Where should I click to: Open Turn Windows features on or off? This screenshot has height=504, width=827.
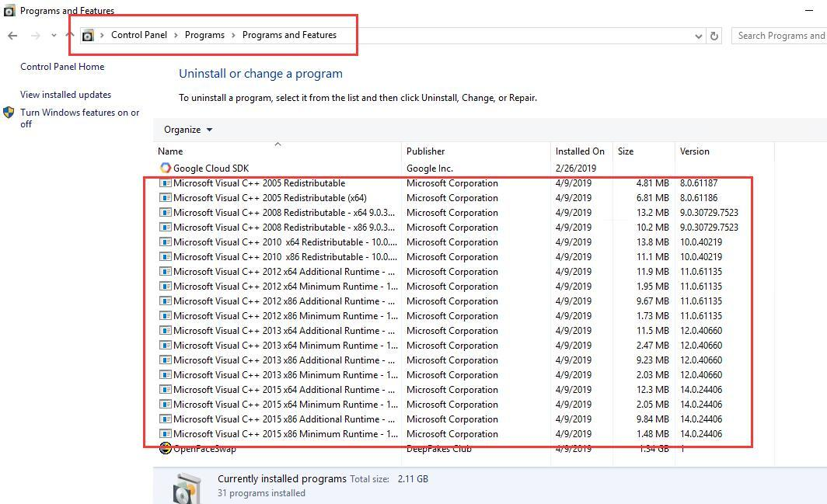click(79, 118)
